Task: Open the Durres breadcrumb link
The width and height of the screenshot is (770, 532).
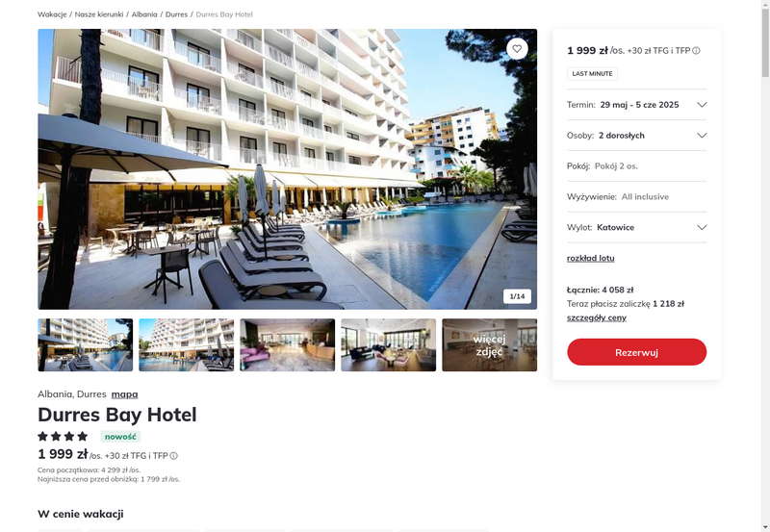Action: coord(176,14)
